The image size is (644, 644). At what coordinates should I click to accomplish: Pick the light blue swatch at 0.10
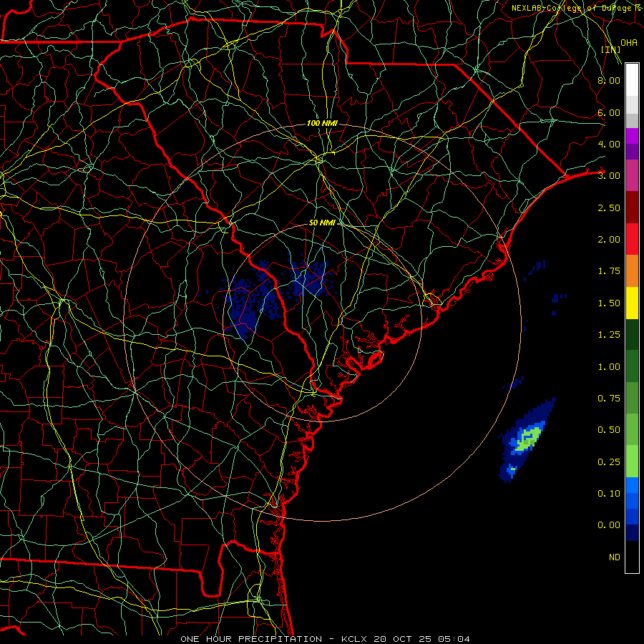[x=632, y=485]
